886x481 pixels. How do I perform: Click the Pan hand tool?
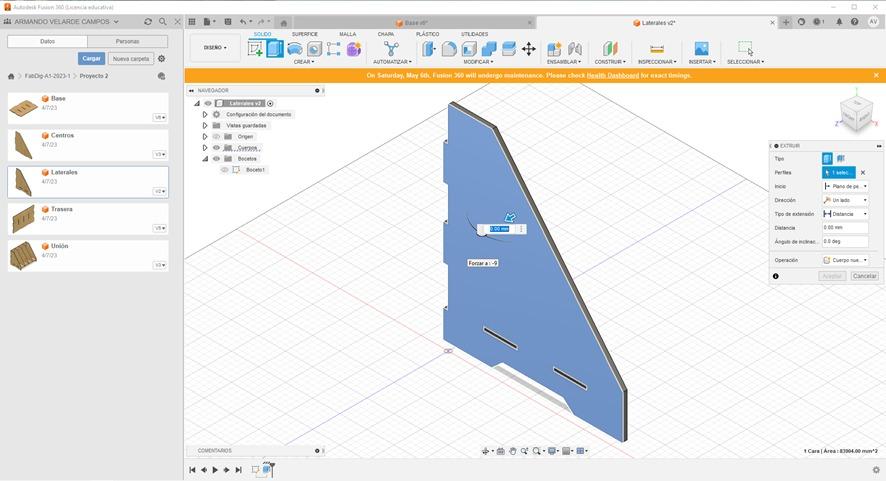click(513, 451)
